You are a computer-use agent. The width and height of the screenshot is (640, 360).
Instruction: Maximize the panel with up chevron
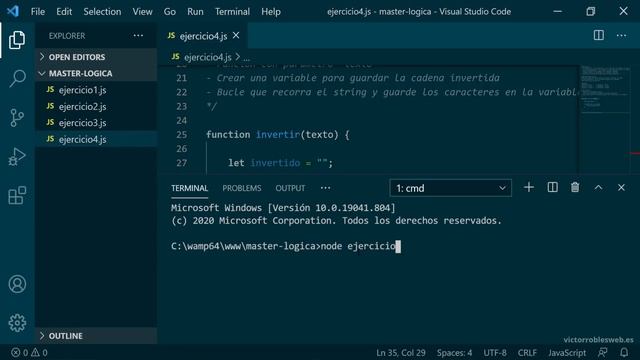(x=598, y=187)
